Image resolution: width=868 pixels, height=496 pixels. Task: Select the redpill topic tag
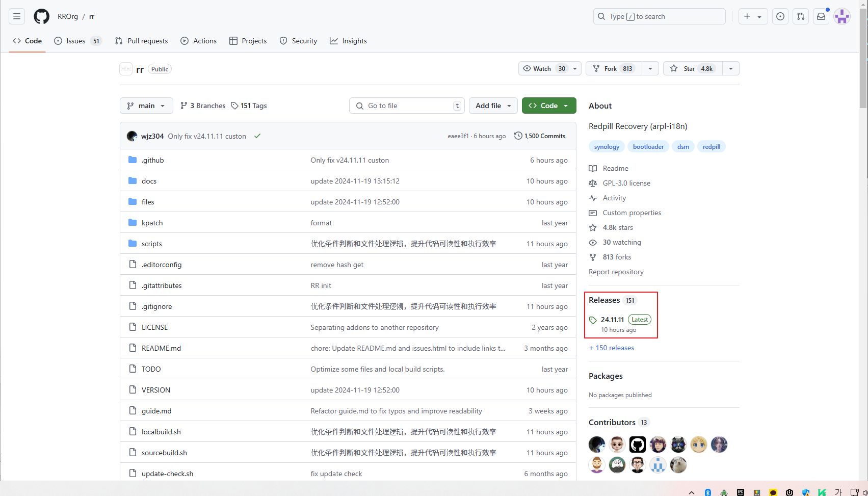(x=712, y=146)
